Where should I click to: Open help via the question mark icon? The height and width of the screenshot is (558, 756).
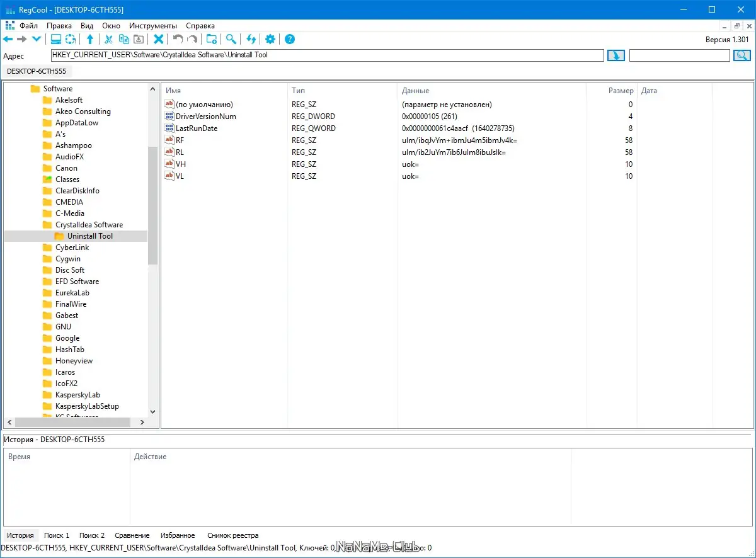(290, 39)
